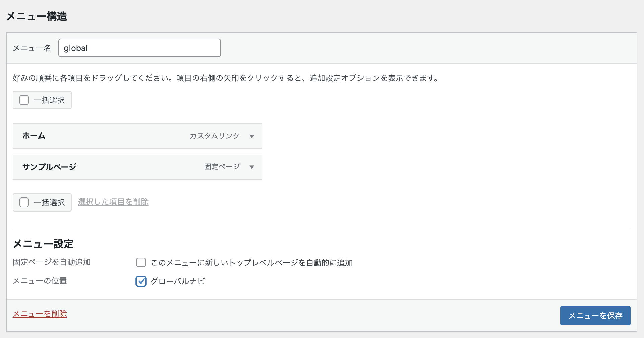Click the メニューを削除 link
This screenshot has width=644, height=338.
pos(40,314)
